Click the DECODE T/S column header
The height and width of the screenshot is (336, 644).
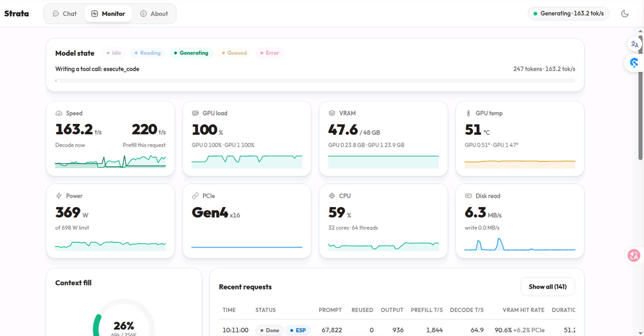(x=466, y=310)
